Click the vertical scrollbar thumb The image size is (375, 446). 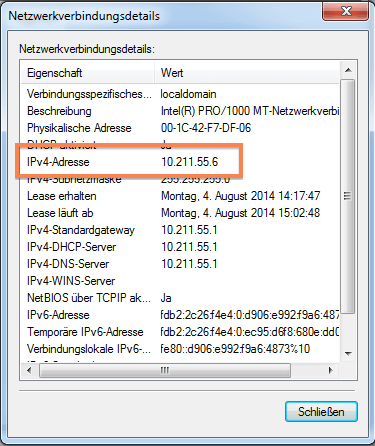click(x=348, y=197)
